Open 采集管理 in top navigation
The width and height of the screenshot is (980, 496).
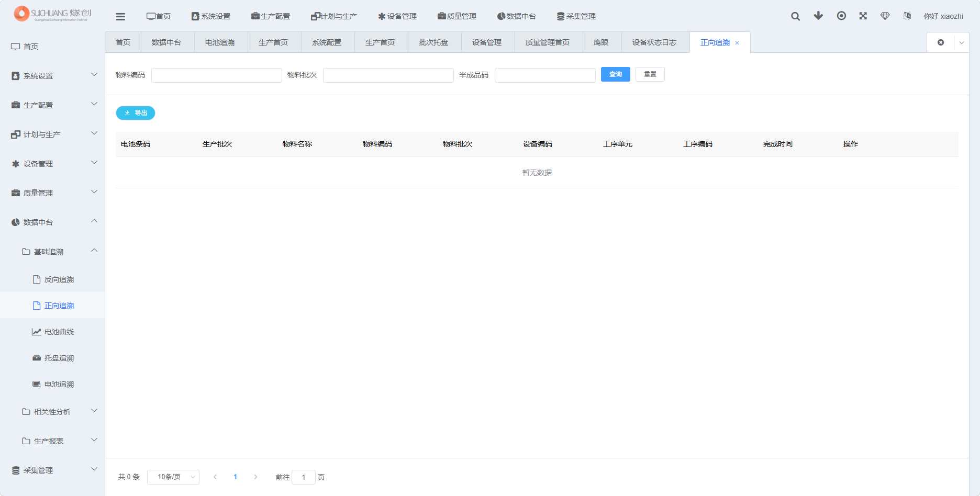[576, 16]
